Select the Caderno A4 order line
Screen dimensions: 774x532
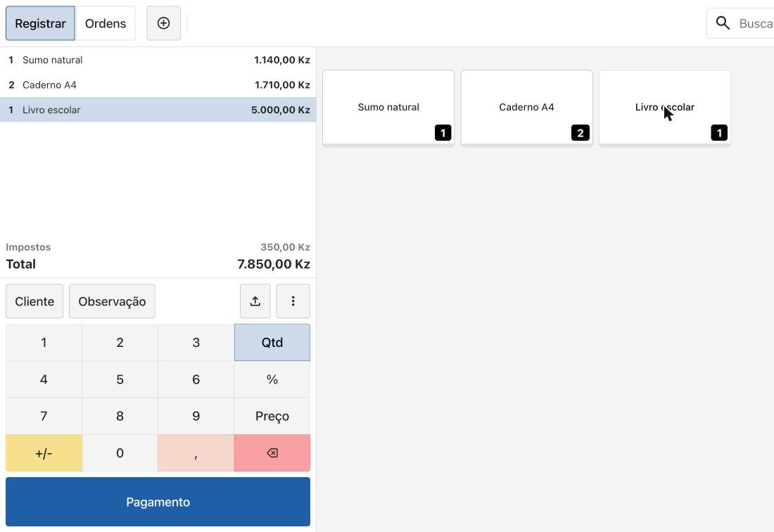[x=158, y=85]
